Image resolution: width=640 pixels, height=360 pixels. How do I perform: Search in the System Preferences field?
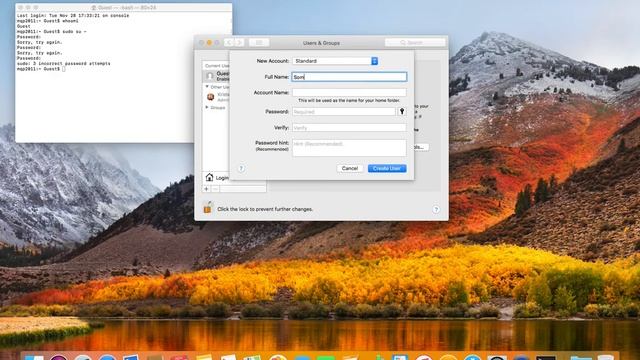[x=415, y=42]
